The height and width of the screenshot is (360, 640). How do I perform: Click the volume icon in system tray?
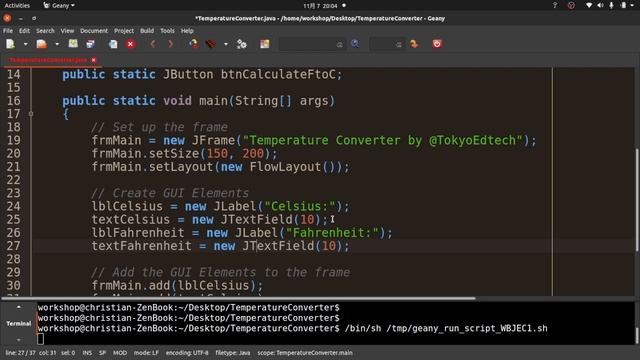[x=600, y=5]
